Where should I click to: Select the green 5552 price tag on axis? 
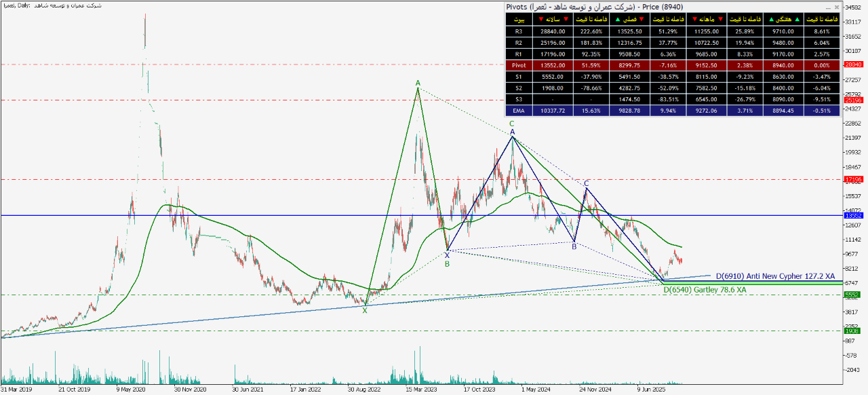tap(852, 295)
